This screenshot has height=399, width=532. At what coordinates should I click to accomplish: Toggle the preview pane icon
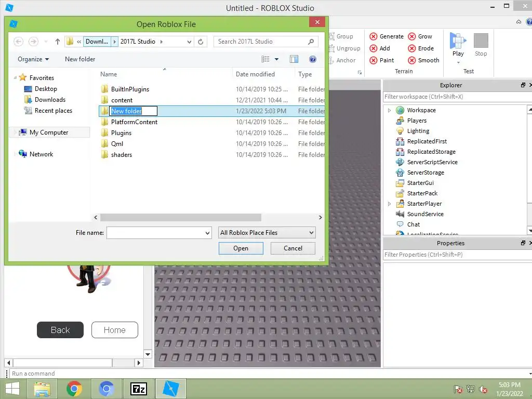coord(294,59)
